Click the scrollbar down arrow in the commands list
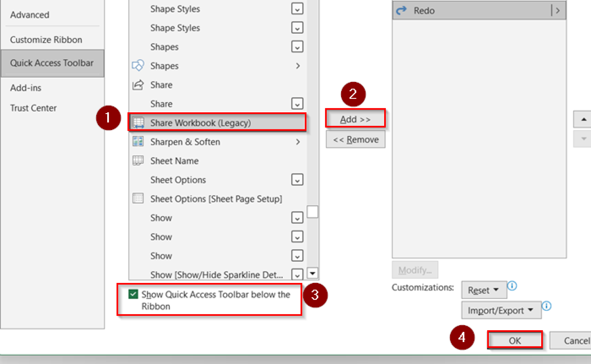The image size is (591, 364). (x=312, y=274)
